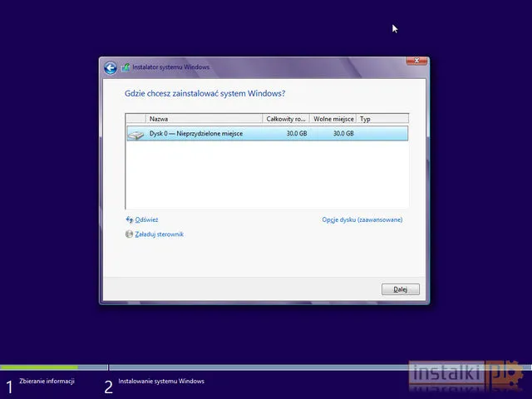This screenshot has height=399, width=532.
Task: Click the Całkowity rozmiar column header
Action: click(x=286, y=120)
